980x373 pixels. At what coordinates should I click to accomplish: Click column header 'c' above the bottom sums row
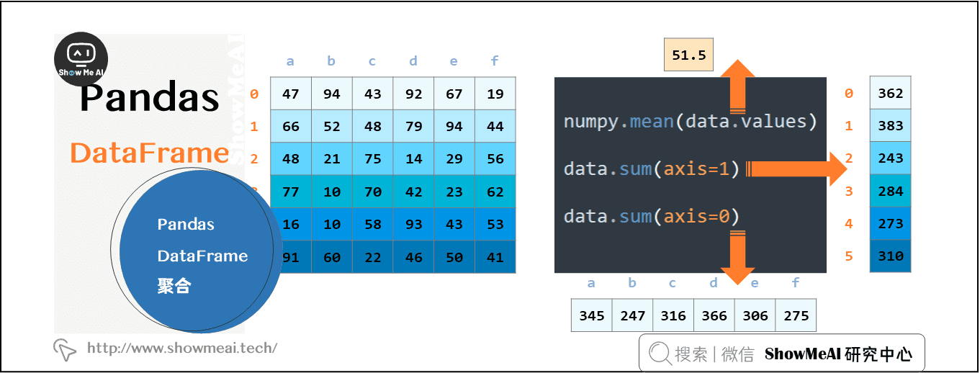pos(673,283)
